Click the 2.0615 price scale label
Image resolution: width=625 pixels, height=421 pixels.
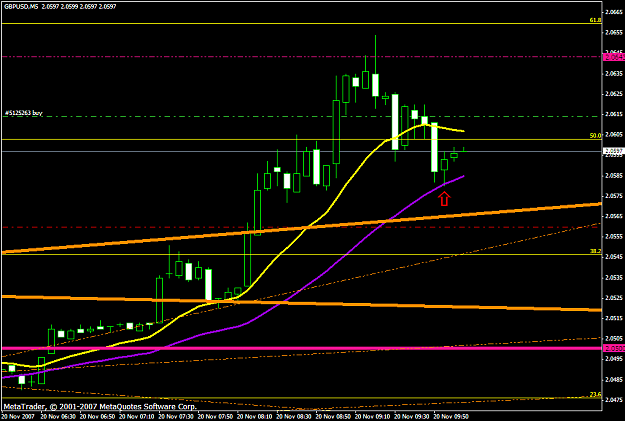tap(614, 114)
